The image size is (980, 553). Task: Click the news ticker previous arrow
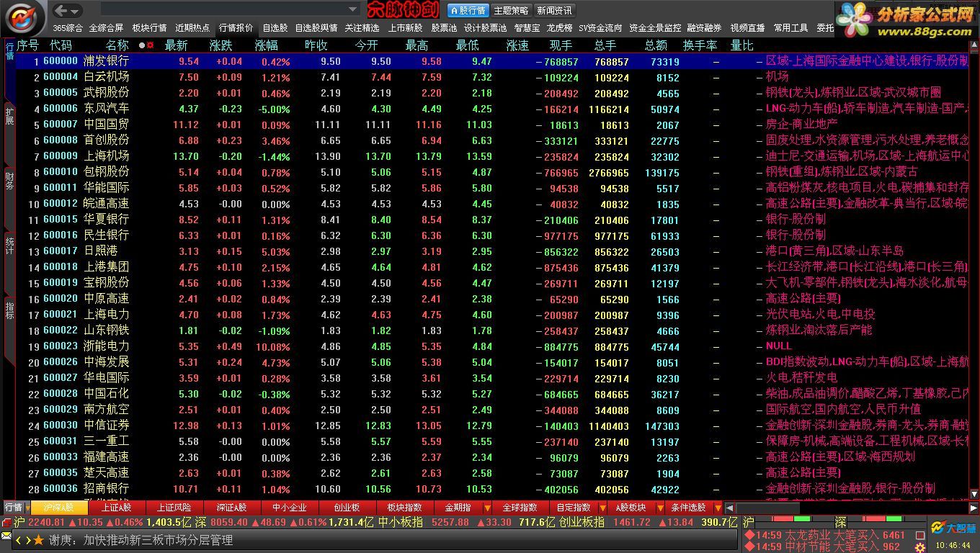pos(19,540)
